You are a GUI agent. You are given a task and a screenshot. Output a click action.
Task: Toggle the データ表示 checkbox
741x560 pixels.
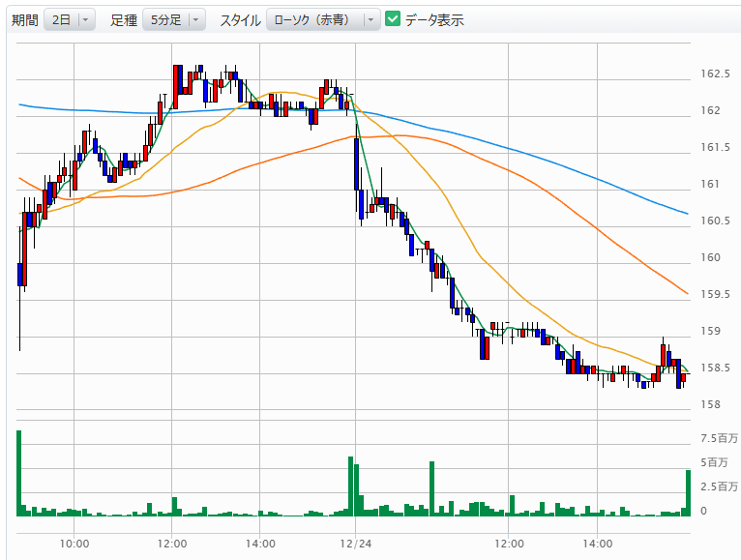pyautogui.click(x=393, y=19)
